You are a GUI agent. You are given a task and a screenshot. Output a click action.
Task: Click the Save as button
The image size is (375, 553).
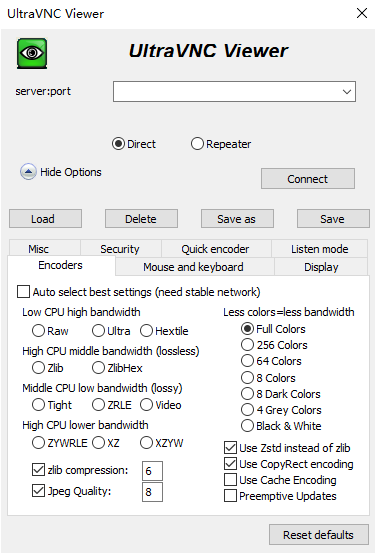click(x=237, y=219)
